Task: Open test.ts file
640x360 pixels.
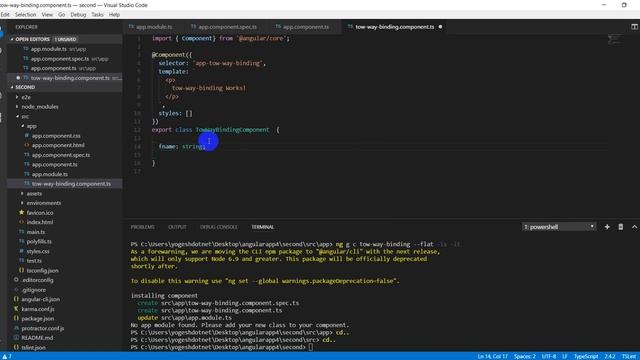Action: click(34, 261)
